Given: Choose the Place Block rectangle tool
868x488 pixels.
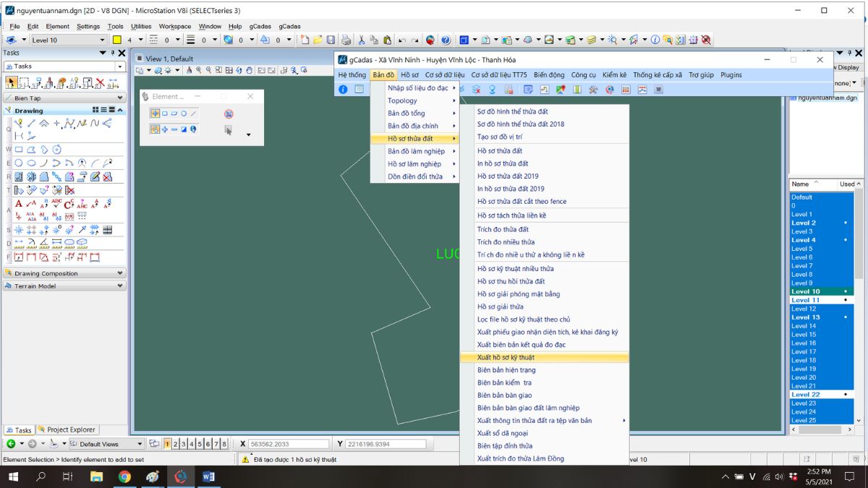Looking at the screenshot, I should click(x=19, y=150).
